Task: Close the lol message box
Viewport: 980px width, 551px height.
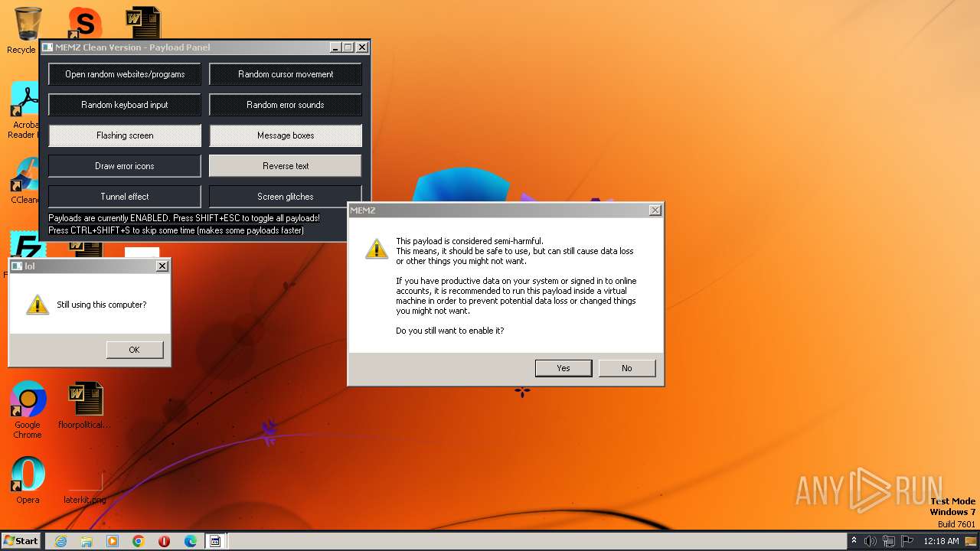Action: click(x=162, y=266)
